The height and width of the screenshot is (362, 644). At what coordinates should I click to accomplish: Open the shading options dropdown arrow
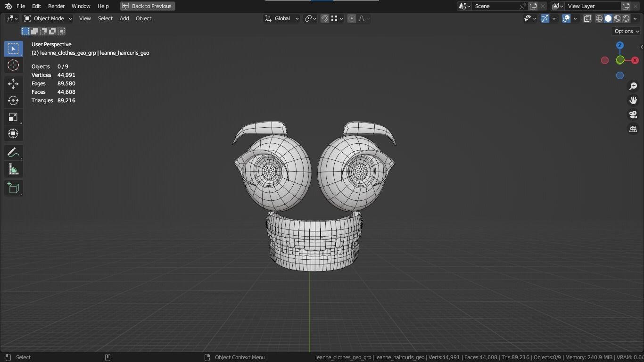[636, 18]
